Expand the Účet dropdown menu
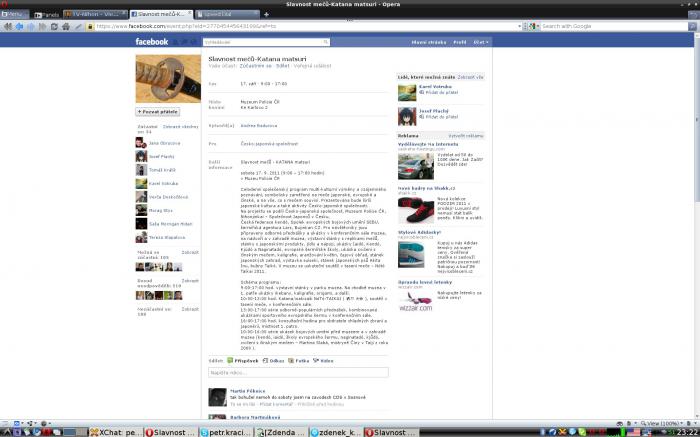 [481, 42]
